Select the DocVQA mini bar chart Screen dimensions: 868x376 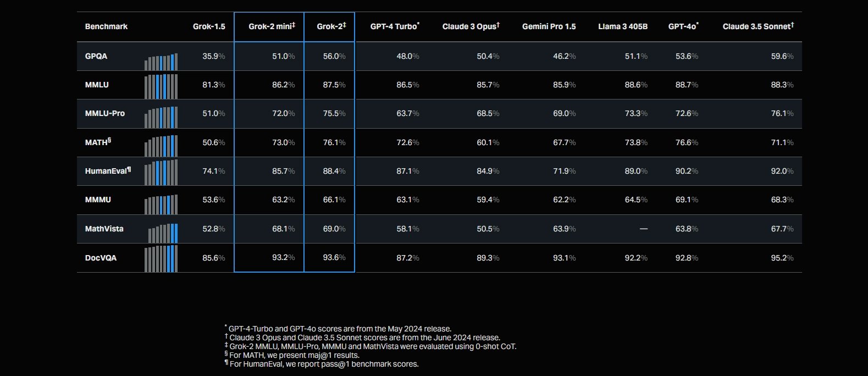tap(161, 259)
